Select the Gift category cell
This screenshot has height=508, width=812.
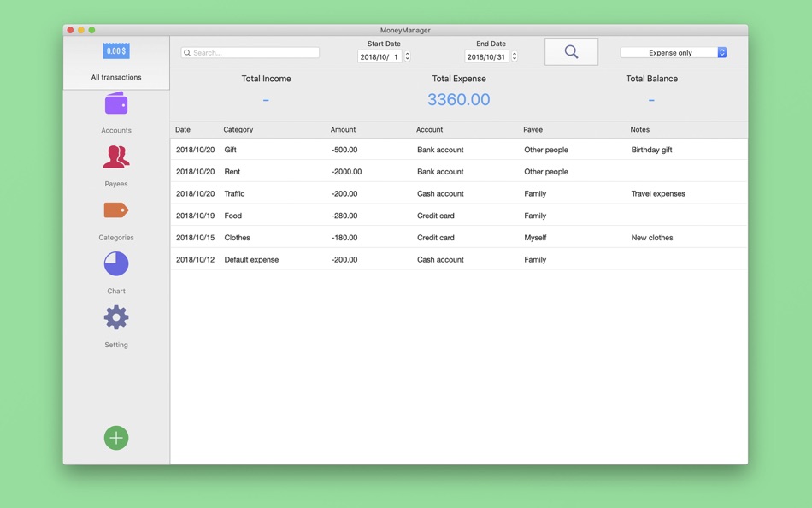click(230, 150)
